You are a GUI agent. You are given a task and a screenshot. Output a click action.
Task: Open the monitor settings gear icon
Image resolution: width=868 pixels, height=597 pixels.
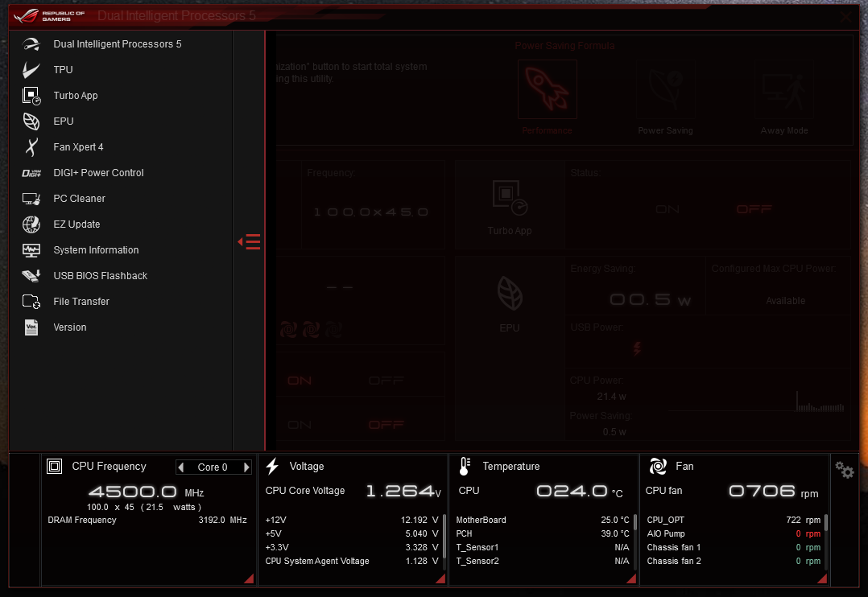click(x=845, y=471)
